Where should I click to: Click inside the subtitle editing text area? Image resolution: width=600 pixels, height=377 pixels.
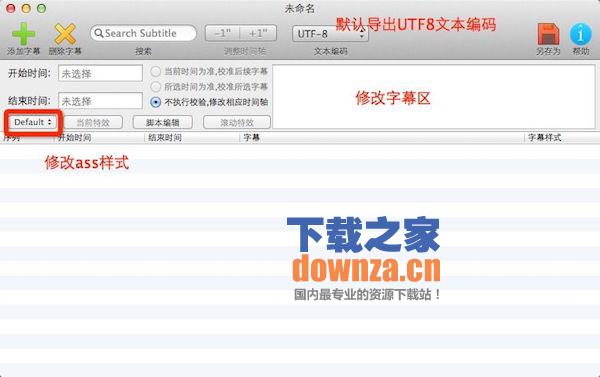[x=434, y=96]
